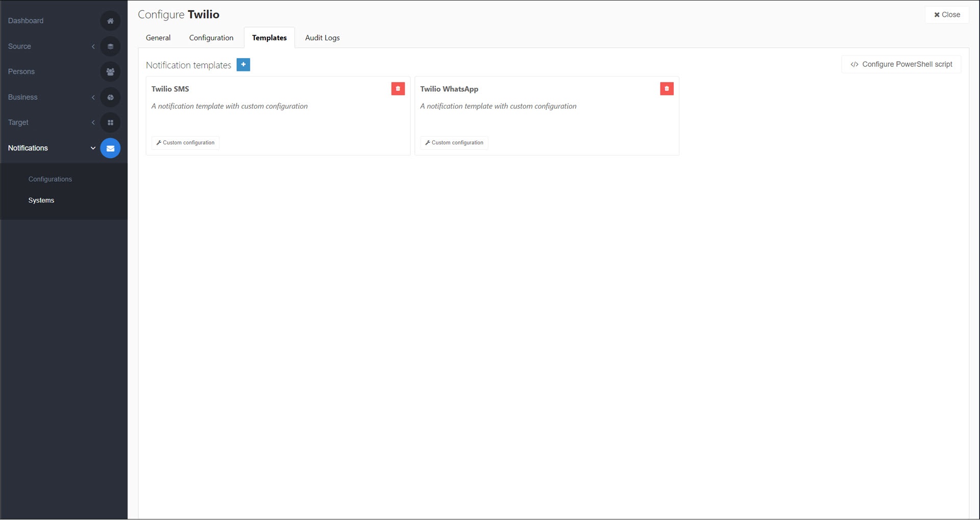Viewport: 980px width, 520px height.
Task: Open the Twilio WhatsApp template card title
Action: pyautogui.click(x=449, y=89)
